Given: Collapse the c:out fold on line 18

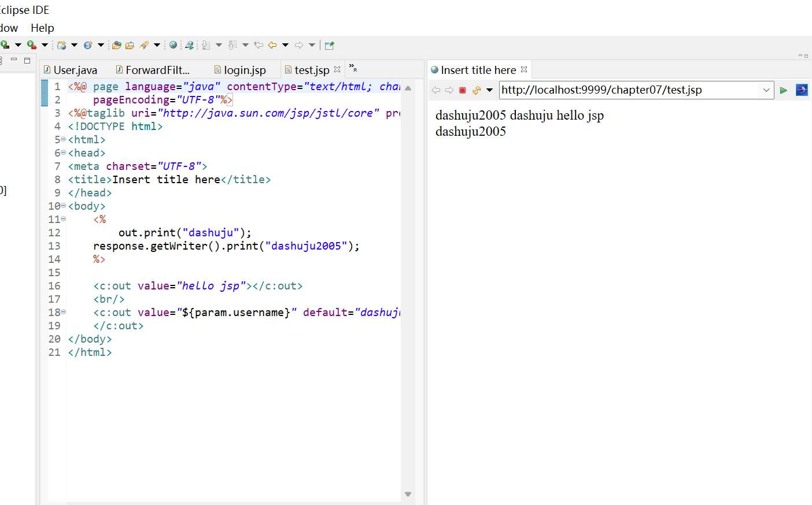Looking at the screenshot, I should [64, 312].
